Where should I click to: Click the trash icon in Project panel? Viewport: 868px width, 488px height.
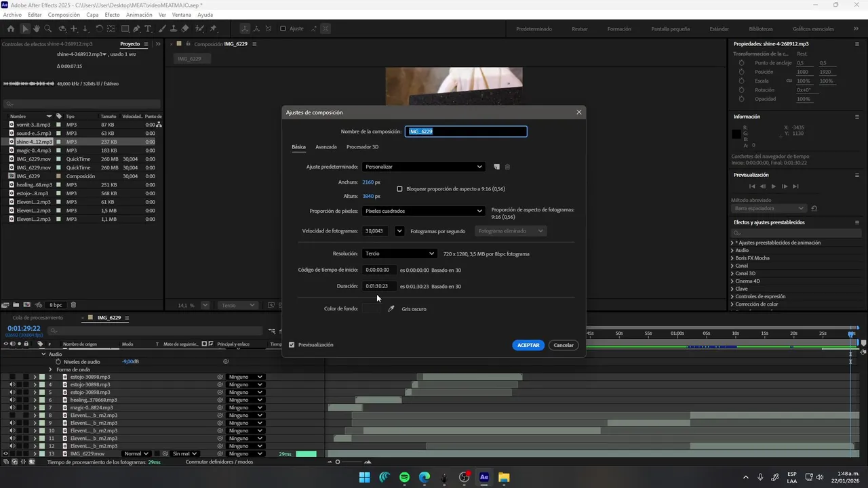(x=73, y=305)
